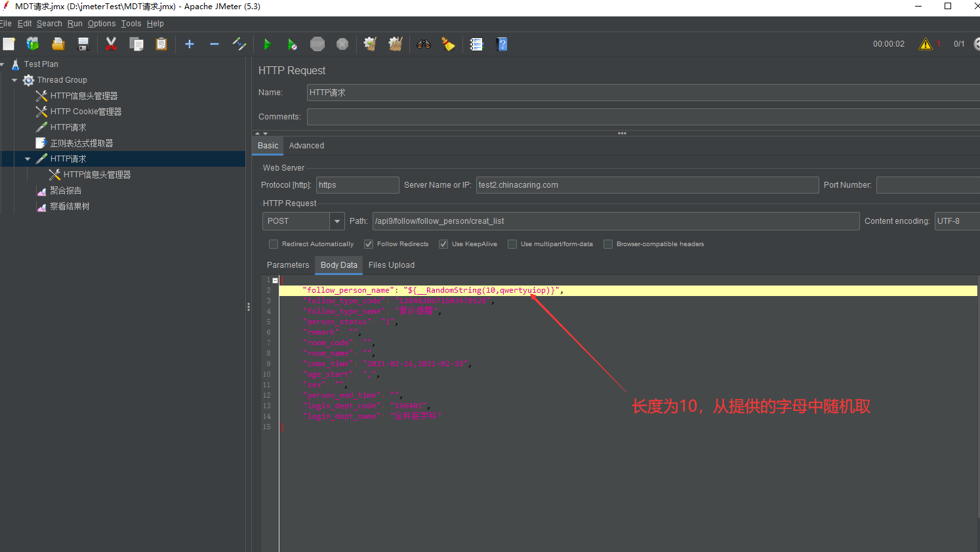Select 正则表达式提取器 in tree

coord(81,143)
